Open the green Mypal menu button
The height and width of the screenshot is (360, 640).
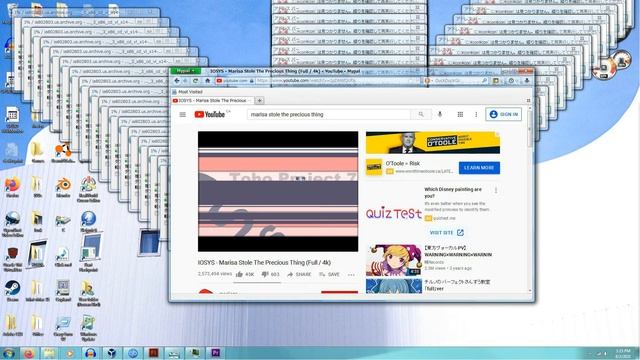coord(185,71)
